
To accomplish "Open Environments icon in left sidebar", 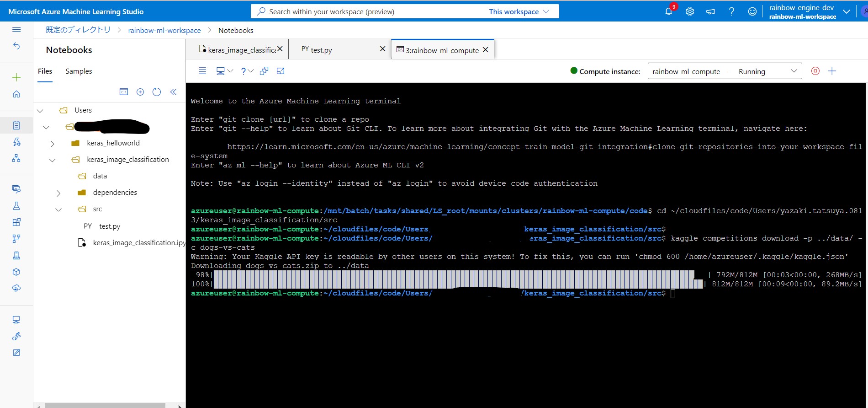I will point(16,255).
